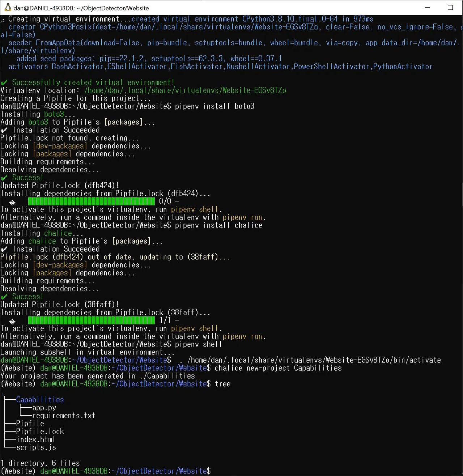Image resolution: width=463 pixels, height=476 pixels.
Task: Click 'requirements.txt' in tree output
Action: [x=64, y=416]
